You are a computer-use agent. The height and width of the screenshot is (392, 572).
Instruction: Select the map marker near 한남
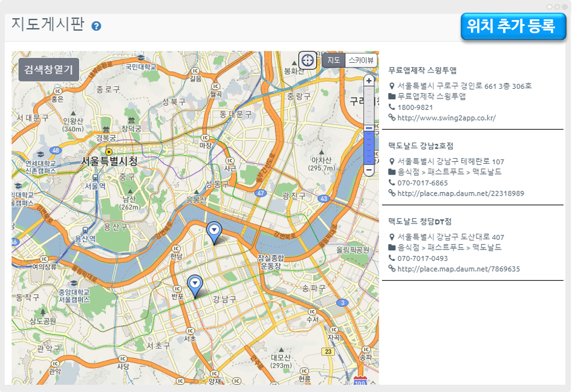coord(214,231)
